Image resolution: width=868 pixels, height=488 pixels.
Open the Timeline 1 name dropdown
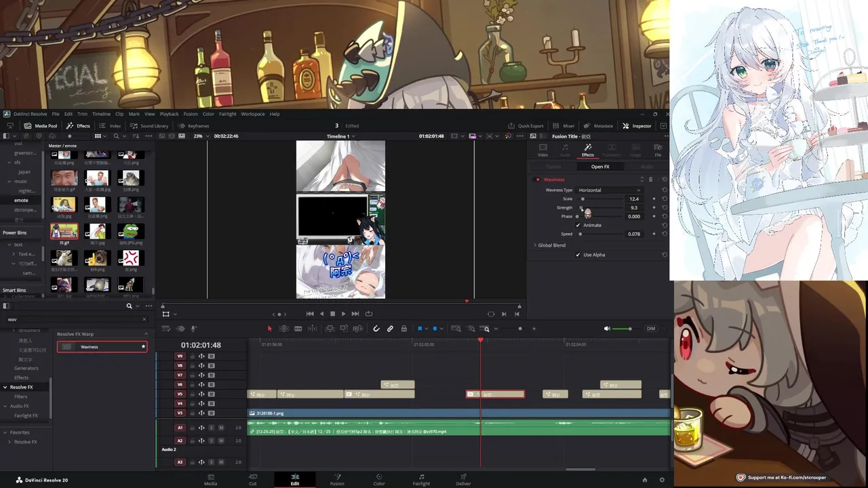coord(340,136)
